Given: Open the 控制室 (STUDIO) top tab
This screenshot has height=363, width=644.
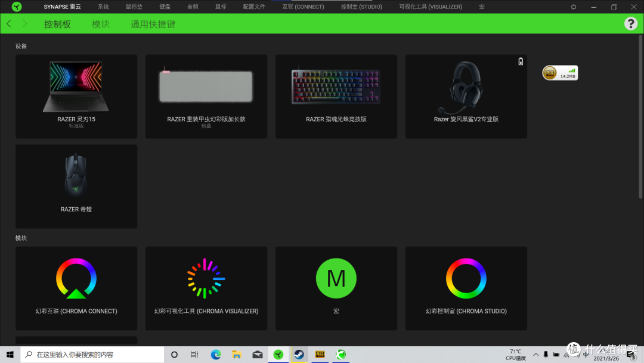Looking at the screenshot, I should (x=361, y=7).
